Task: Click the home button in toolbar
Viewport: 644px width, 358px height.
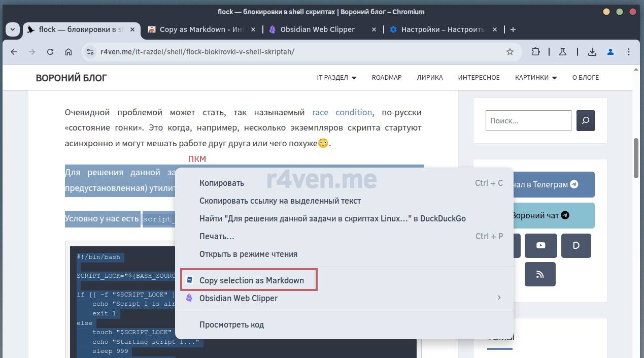Action: click(x=69, y=52)
